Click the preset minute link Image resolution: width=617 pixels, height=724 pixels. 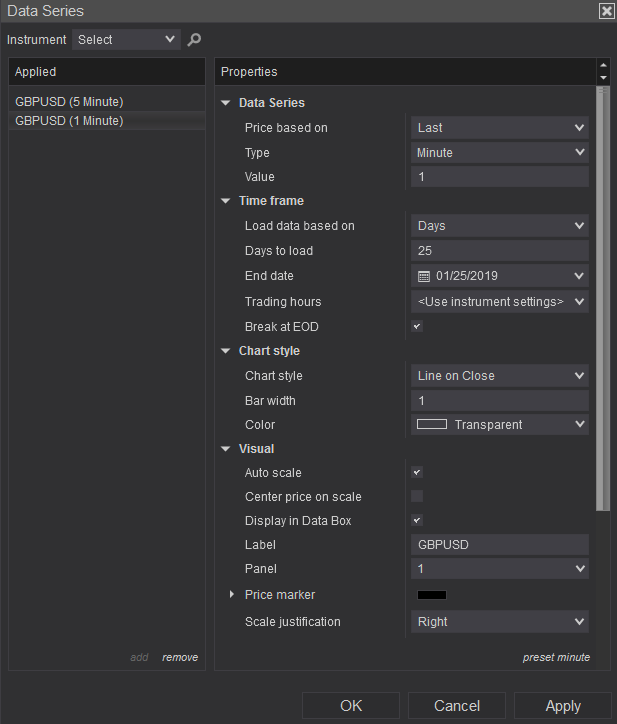[x=556, y=658]
